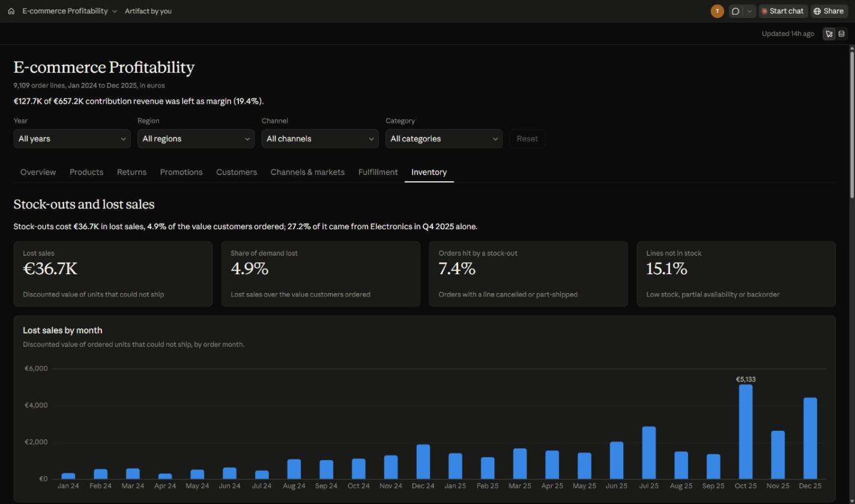Click the Share button

click(x=829, y=11)
